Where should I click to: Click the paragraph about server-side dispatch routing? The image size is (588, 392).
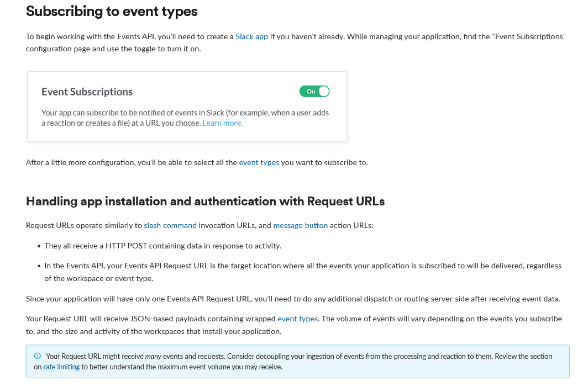(x=293, y=299)
